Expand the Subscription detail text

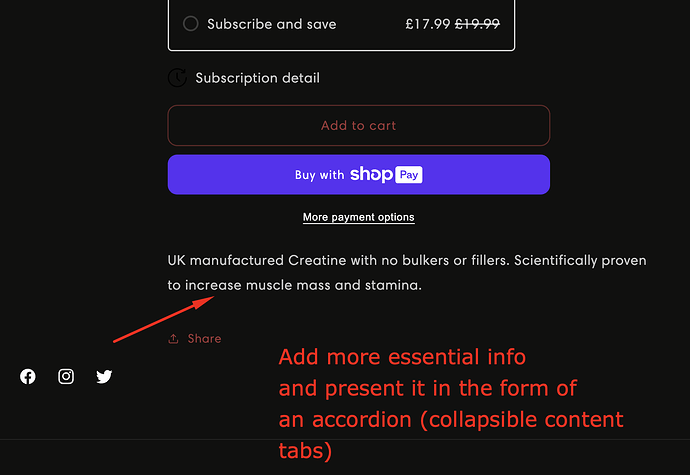point(257,78)
